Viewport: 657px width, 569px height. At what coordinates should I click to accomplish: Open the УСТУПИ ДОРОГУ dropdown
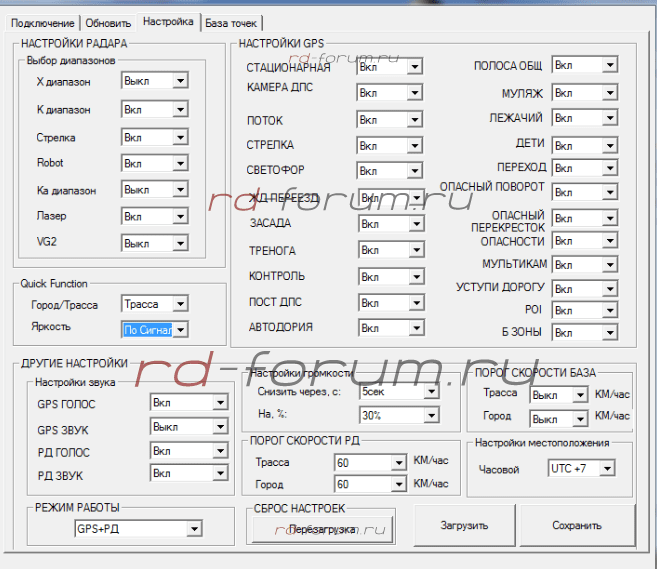click(x=585, y=289)
